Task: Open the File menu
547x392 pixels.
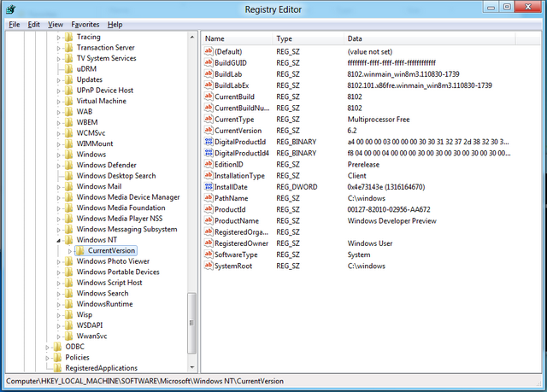Action: pyautogui.click(x=15, y=25)
